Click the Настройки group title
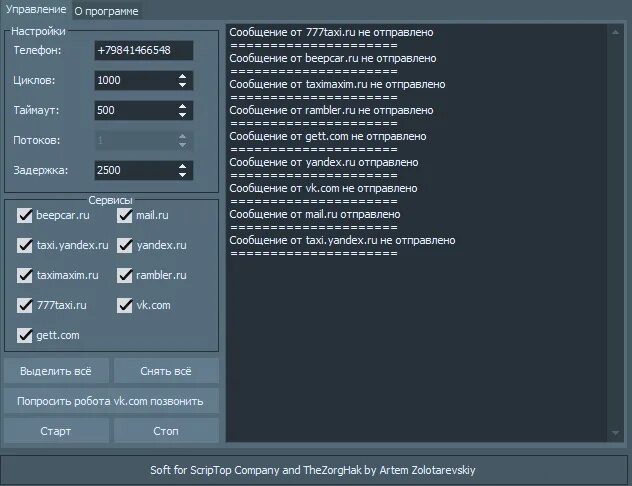This screenshot has height=486, width=632. click(x=38, y=31)
